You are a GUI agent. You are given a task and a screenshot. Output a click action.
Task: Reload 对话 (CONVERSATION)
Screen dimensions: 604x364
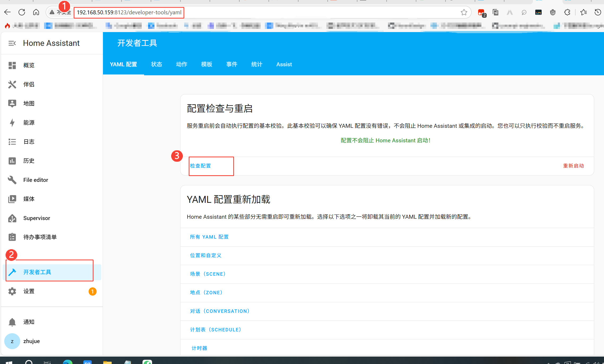click(220, 311)
